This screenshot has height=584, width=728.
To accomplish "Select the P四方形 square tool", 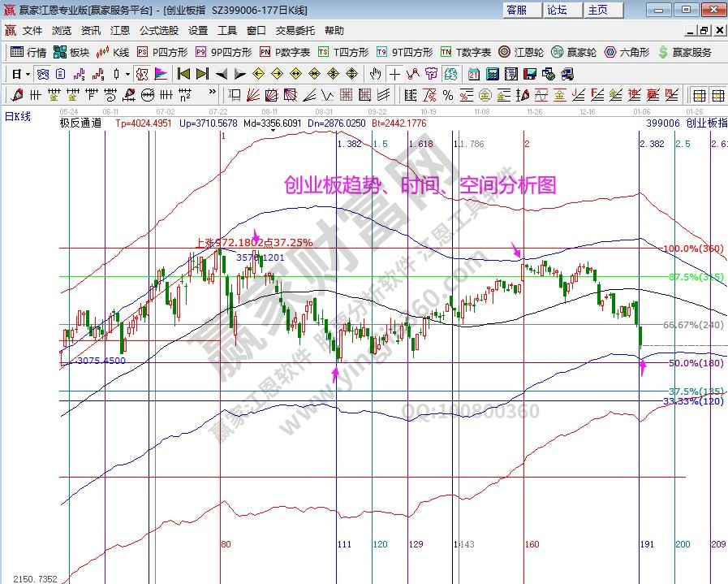I will [x=162, y=52].
